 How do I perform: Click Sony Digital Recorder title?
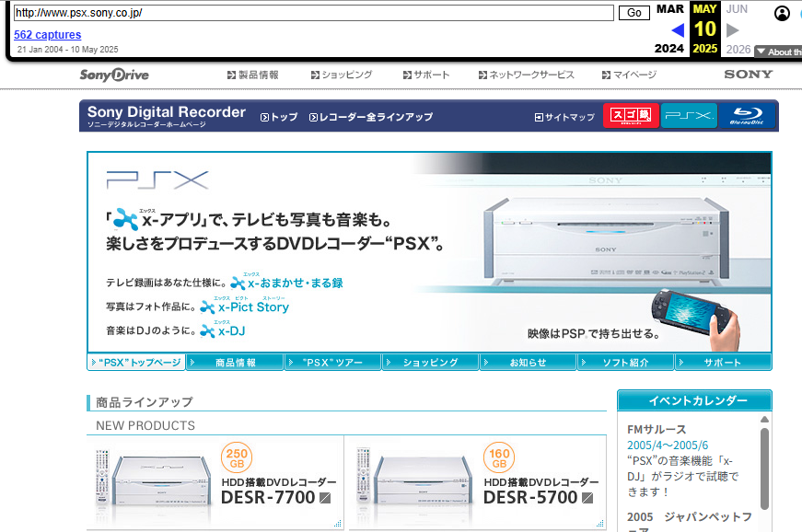pyautogui.click(x=167, y=112)
